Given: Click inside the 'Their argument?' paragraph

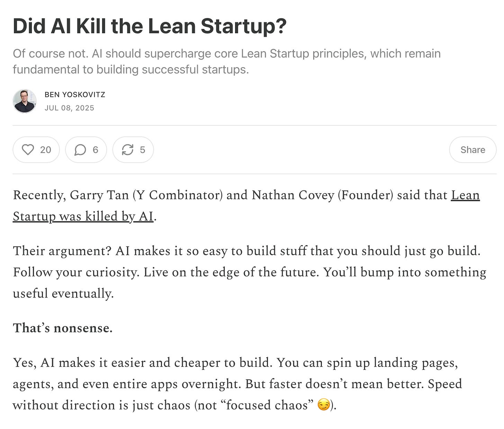Looking at the screenshot, I should pyautogui.click(x=250, y=272).
